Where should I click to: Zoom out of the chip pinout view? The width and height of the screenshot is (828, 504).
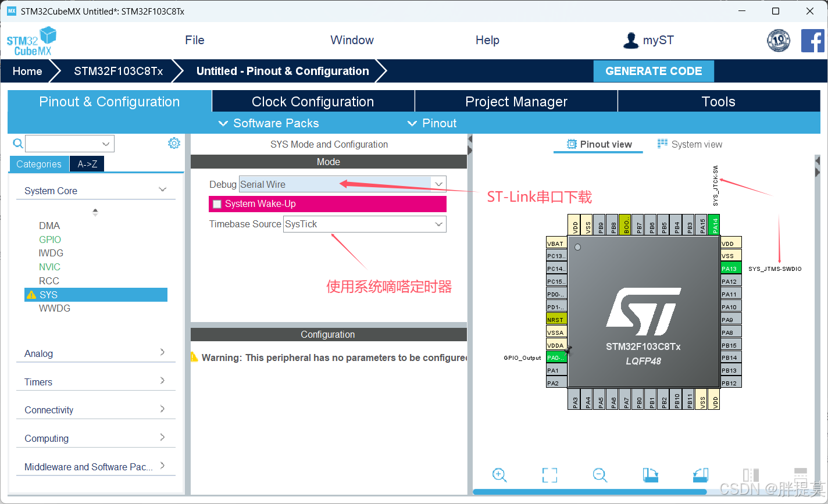pos(600,475)
